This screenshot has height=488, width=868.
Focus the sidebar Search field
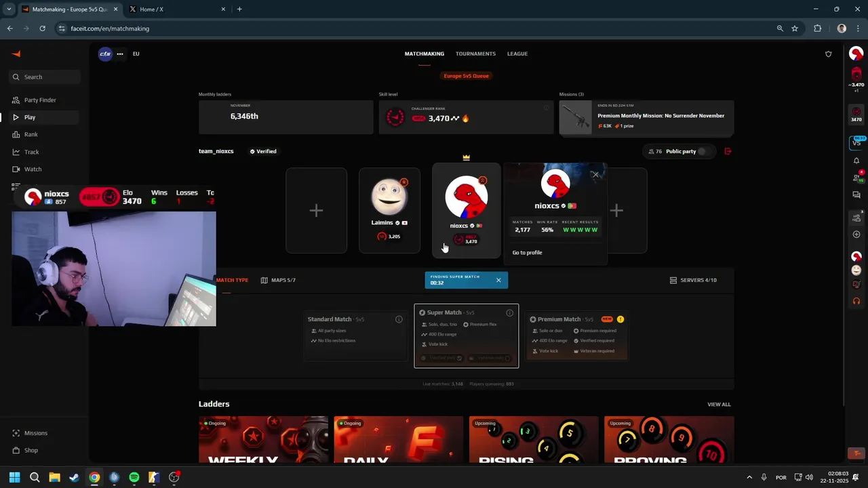(x=45, y=77)
